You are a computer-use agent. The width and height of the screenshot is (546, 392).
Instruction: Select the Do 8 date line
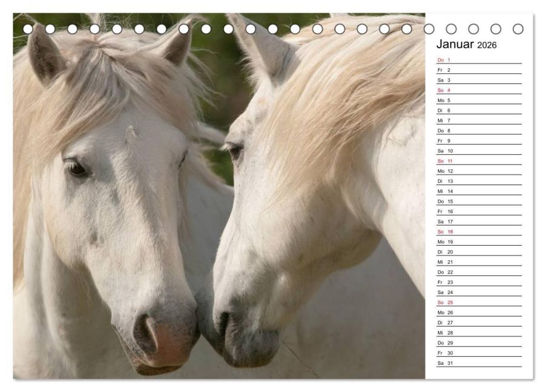pyautogui.click(x=479, y=131)
